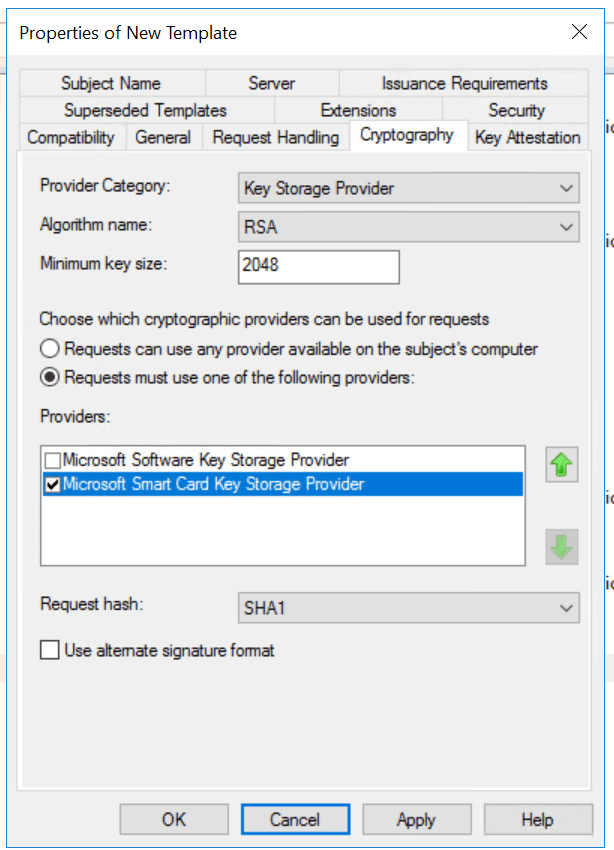
Task: Click the OK button
Action: pos(173,819)
